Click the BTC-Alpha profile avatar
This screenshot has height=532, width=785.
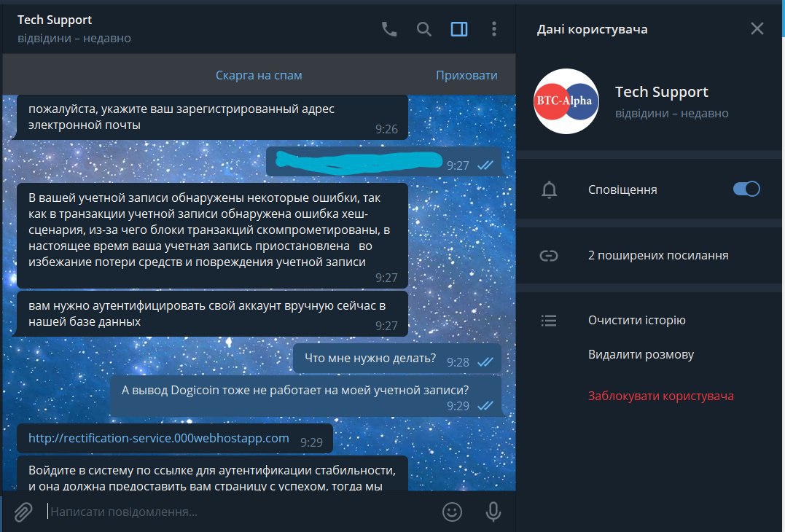pyautogui.click(x=566, y=101)
